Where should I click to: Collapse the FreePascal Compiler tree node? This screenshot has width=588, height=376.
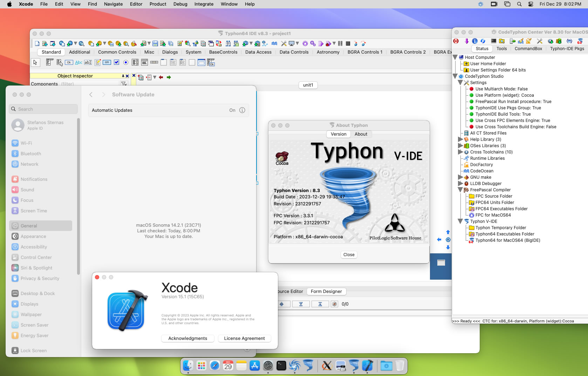(460, 190)
